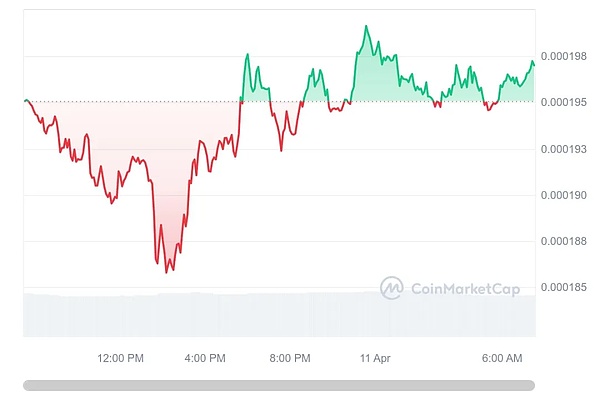Select the 6:00 AM time axis label

[x=502, y=358]
